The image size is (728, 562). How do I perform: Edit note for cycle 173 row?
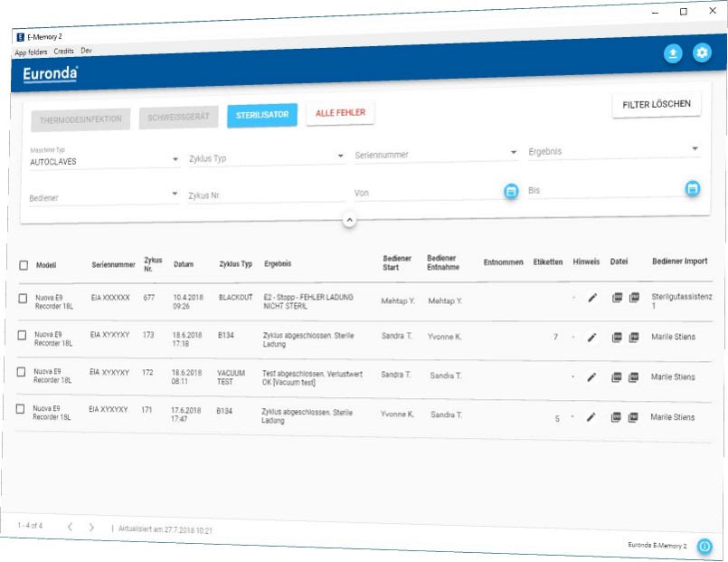pyautogui.click(x=591, y=338)
